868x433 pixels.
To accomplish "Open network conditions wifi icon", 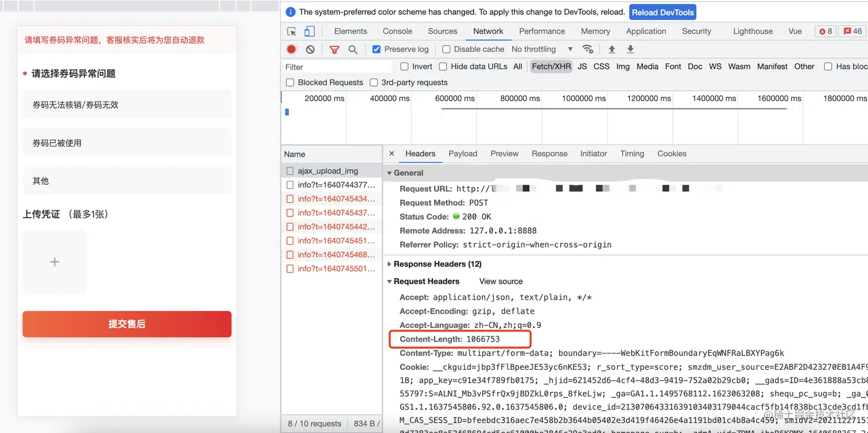I will (x=587, y=49).
